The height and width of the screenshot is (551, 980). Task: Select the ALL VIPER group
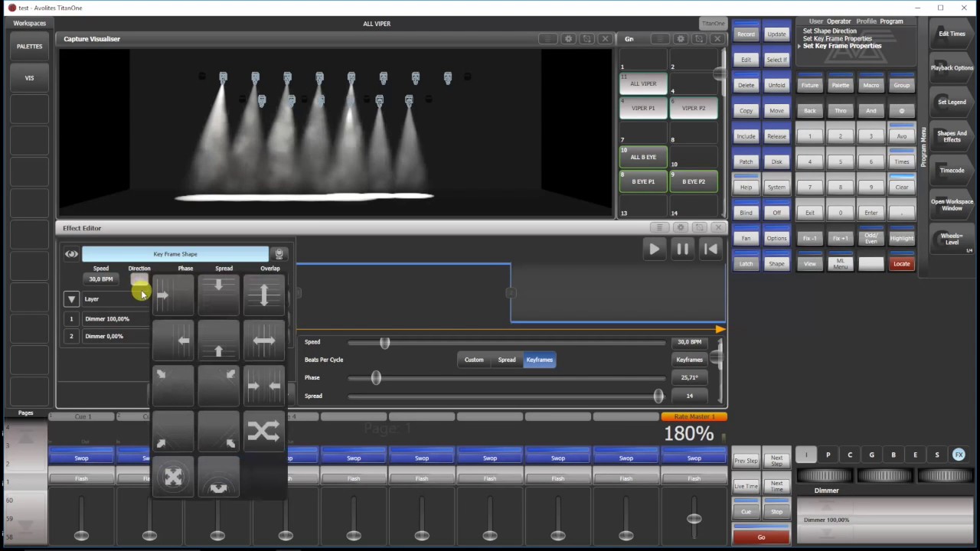pos(643,83)
